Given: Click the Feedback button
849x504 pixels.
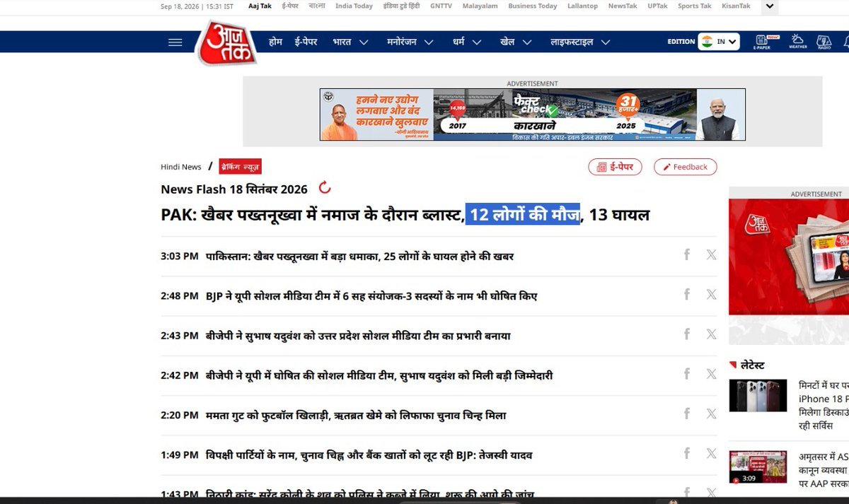Looking at the screenshot, I should 685,167.
